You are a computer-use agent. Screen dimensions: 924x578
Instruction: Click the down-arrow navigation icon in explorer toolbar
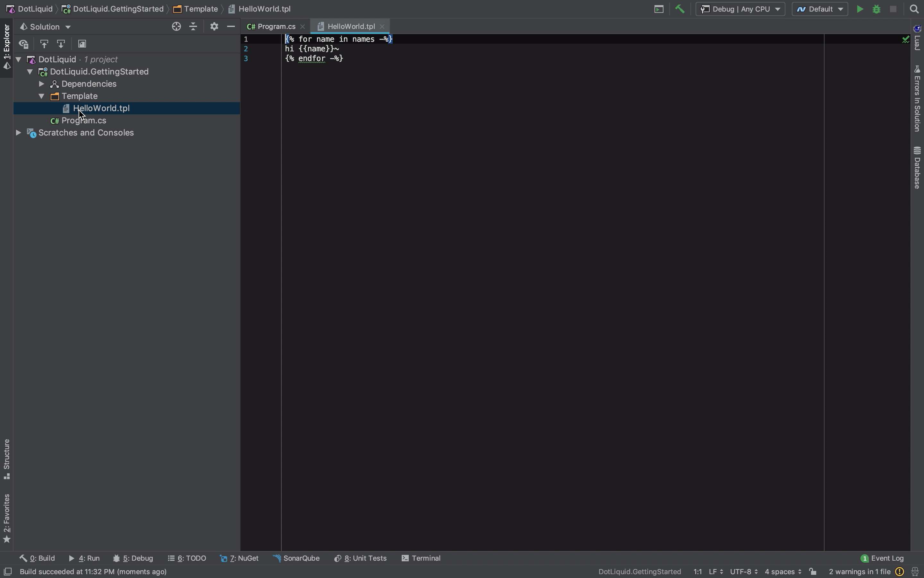(x=61, y=44)
